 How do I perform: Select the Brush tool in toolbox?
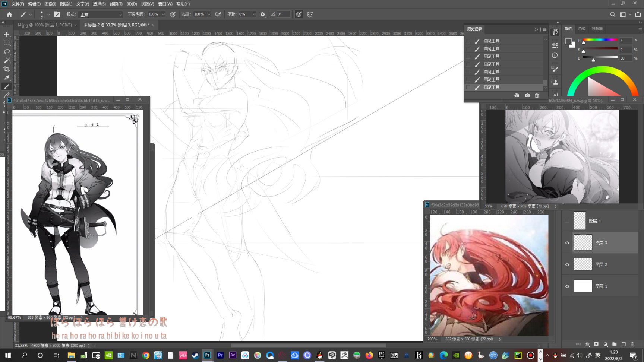click(7, 86)
